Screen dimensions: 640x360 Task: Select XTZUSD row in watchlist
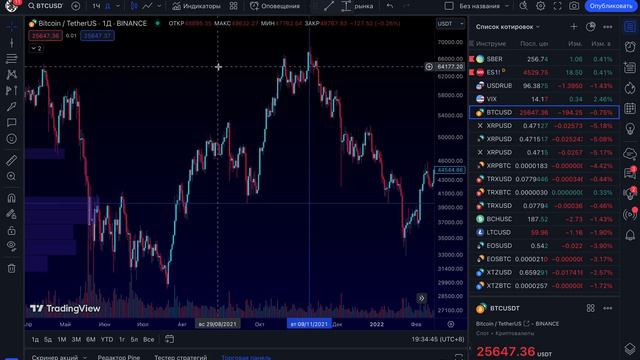point(544,272)
